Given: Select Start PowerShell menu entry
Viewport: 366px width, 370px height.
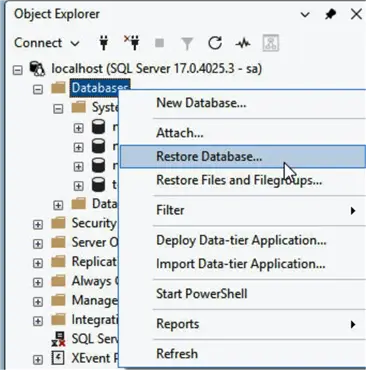Looking at the screenshot, I should pyautogui.click(x=243, y=294).
